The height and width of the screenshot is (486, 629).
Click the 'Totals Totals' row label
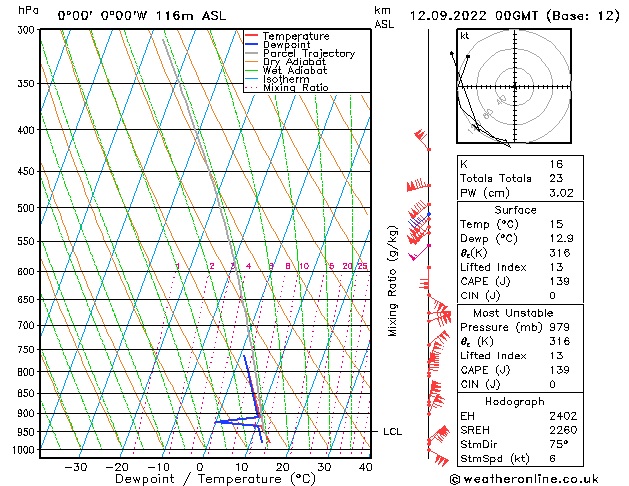click(496, 178)
